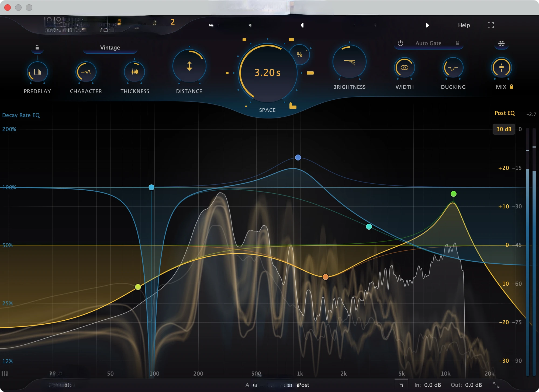Image resolution: width=539 pixels, height=392 pixels.
Task: Click the room marker below Space knob
Action: pos(293,106)
